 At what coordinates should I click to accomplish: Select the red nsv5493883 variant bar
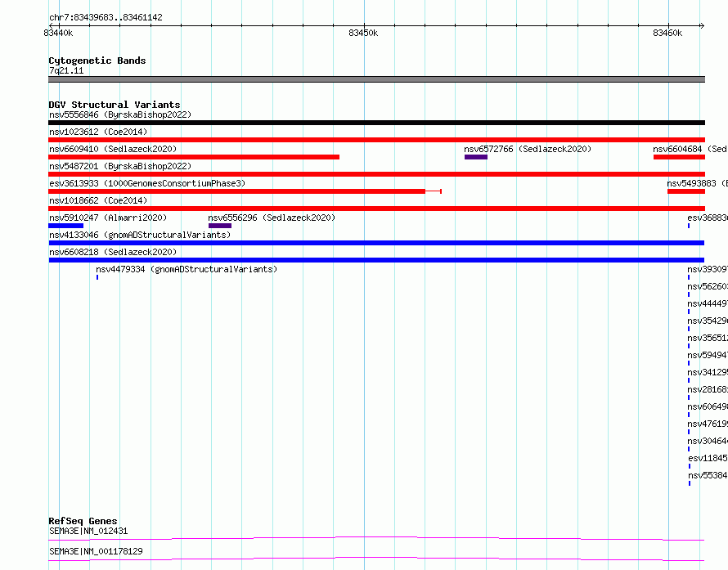tap(686, 191)
